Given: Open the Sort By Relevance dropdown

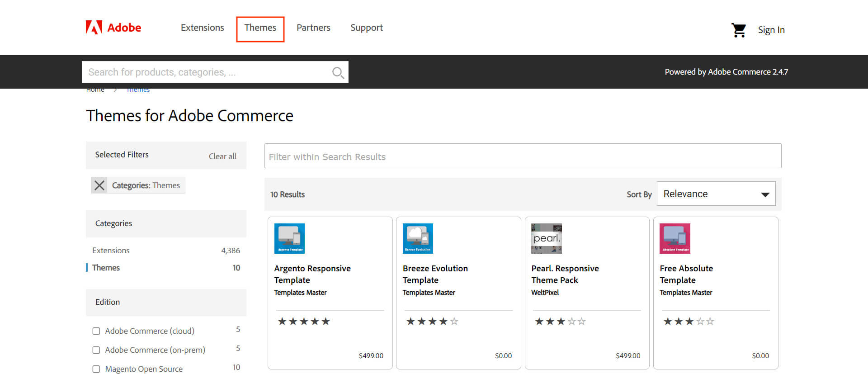Looking at the screenshot, I should pyautogui.click(x=716, y=194).
